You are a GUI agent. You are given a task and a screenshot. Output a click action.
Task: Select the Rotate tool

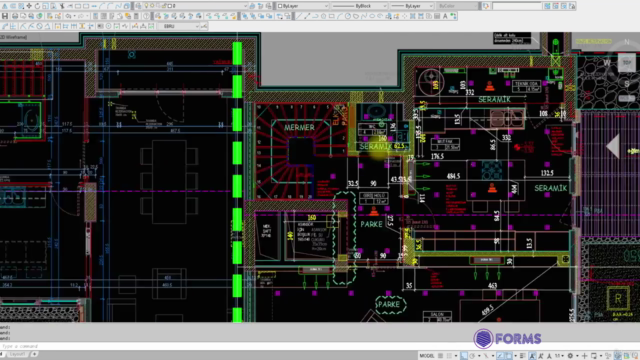pos(37,6)
